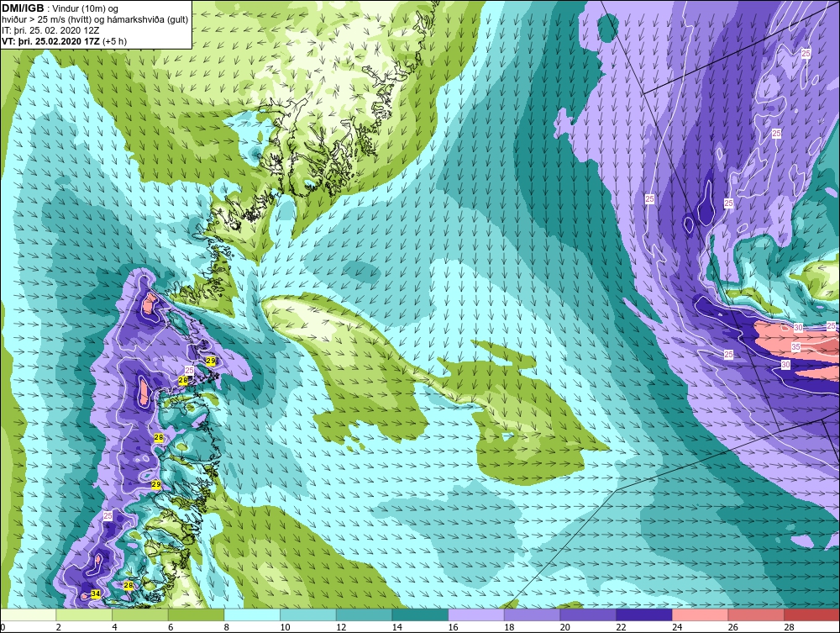Click the "VT: þri. 25.02.2020 17Z (+5 h)" line
Screen dimensions: 840x633
click(x=65, y=41)
